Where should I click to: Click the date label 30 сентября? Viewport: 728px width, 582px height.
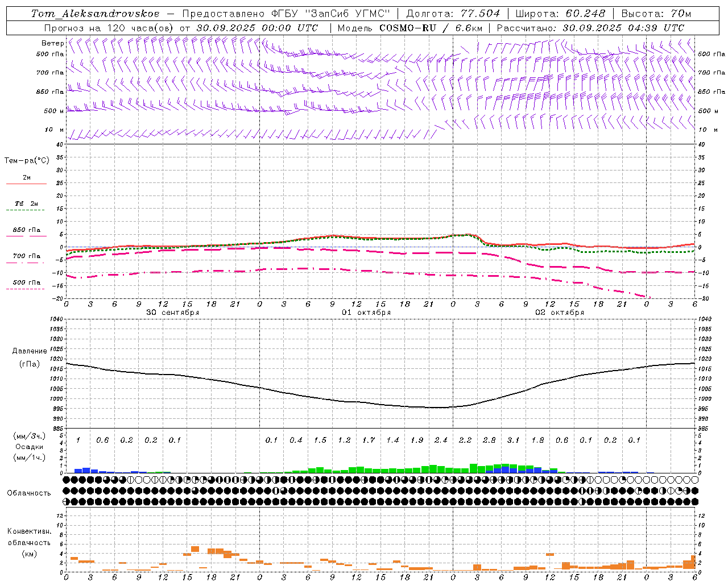[x=173, y=313]
